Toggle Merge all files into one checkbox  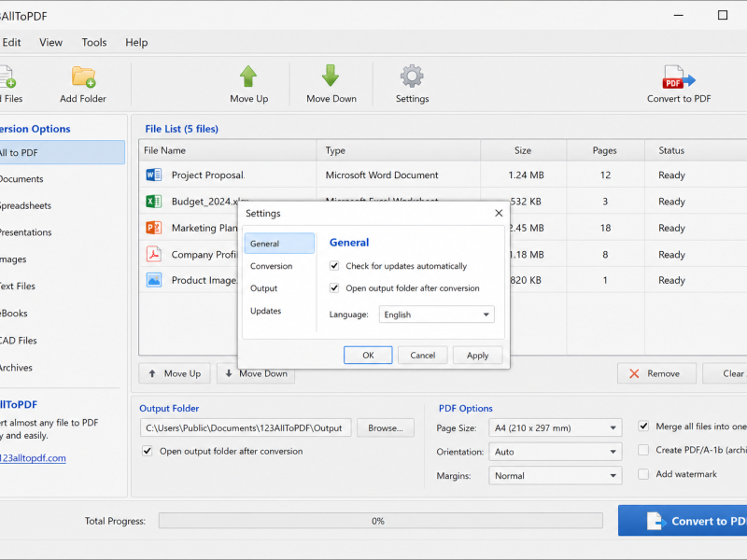643,426
